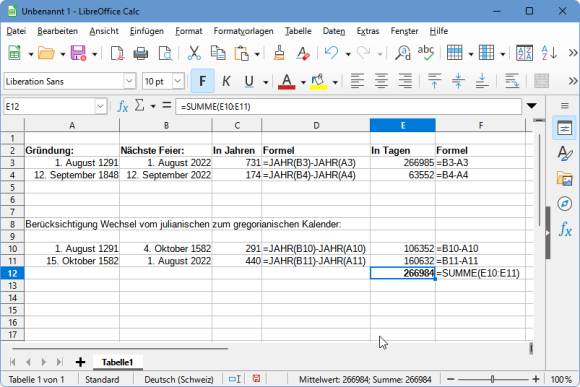Viewport: 580px width, 387px height.
Task: Click the Clear direct formatting icon
Action: 303,53
